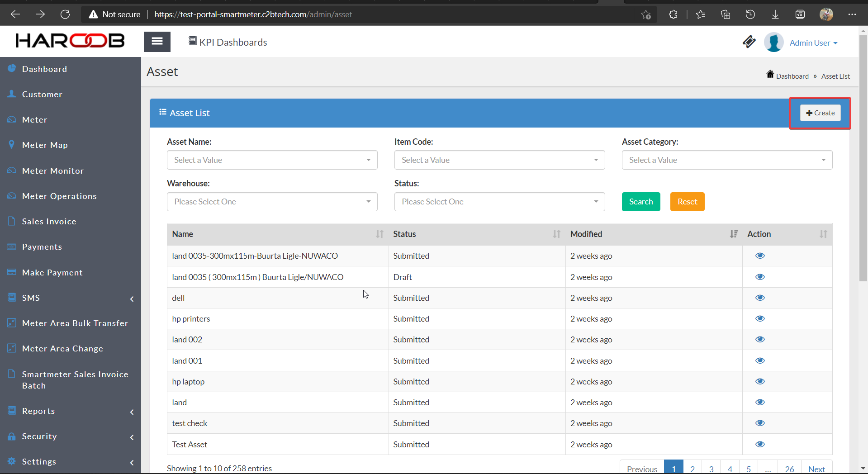
Task: Add page to favorites star icon
Action: click(646, 14)
